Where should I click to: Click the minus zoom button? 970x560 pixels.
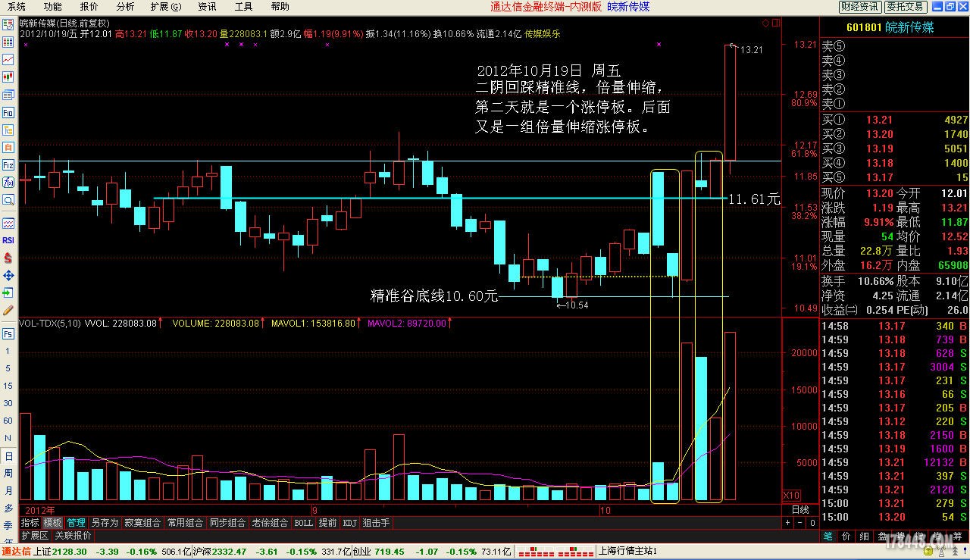point(799,522)
